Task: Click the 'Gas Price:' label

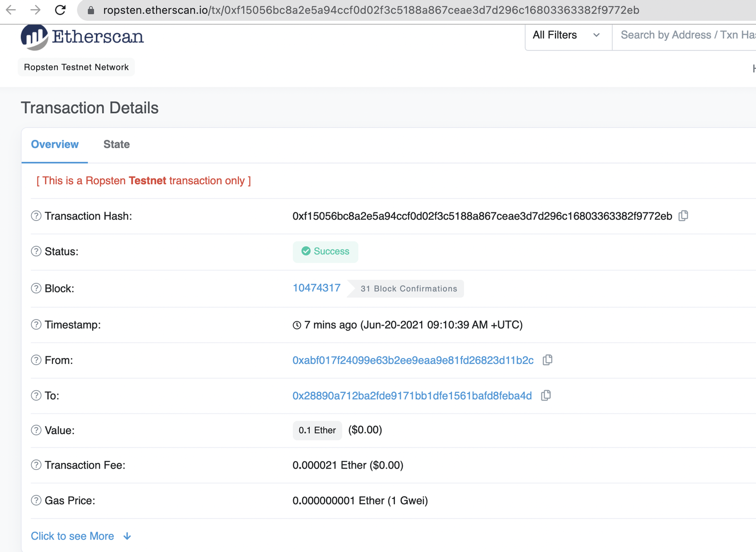Action: coord(70,500)
